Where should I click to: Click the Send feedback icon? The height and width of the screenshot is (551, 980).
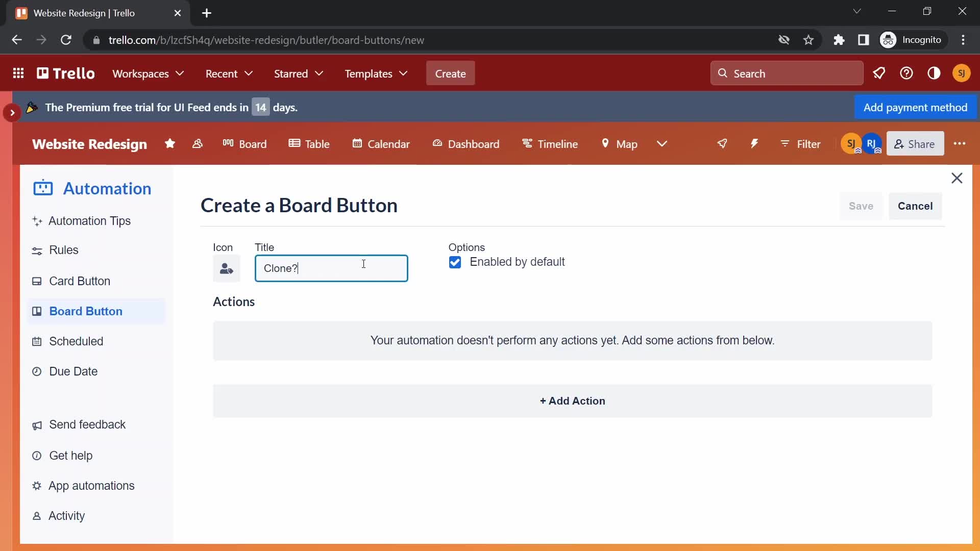tap(37, 424)
